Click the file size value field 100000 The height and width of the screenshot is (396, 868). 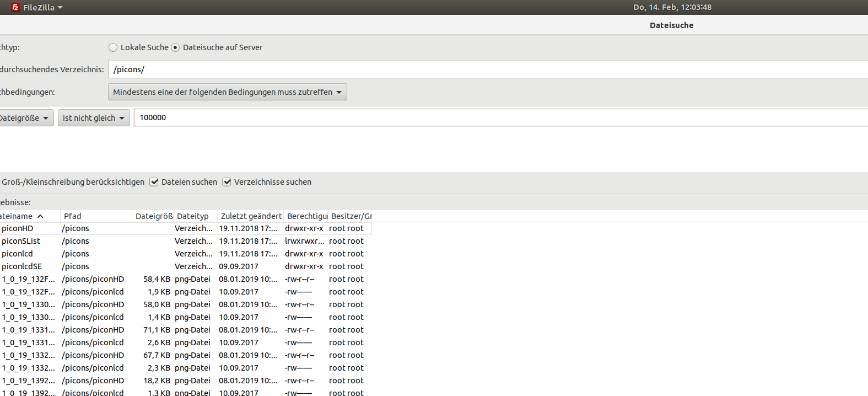(x=496, y=117)
